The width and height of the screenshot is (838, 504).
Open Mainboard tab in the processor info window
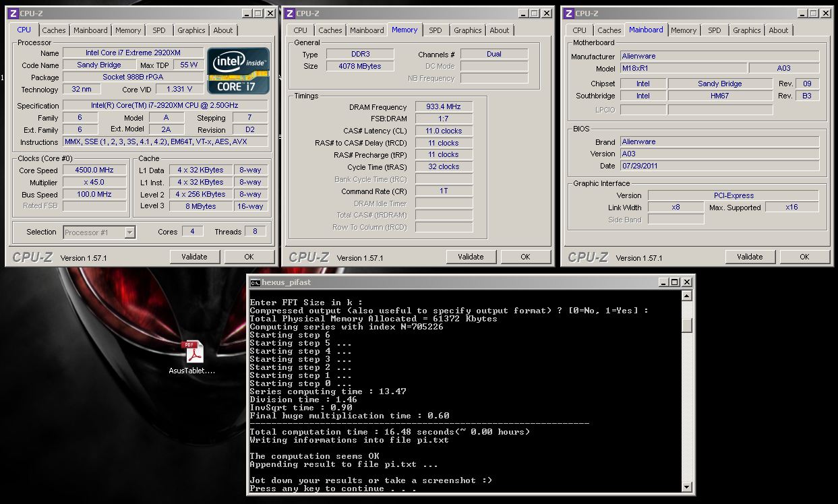tap(90, 30)
